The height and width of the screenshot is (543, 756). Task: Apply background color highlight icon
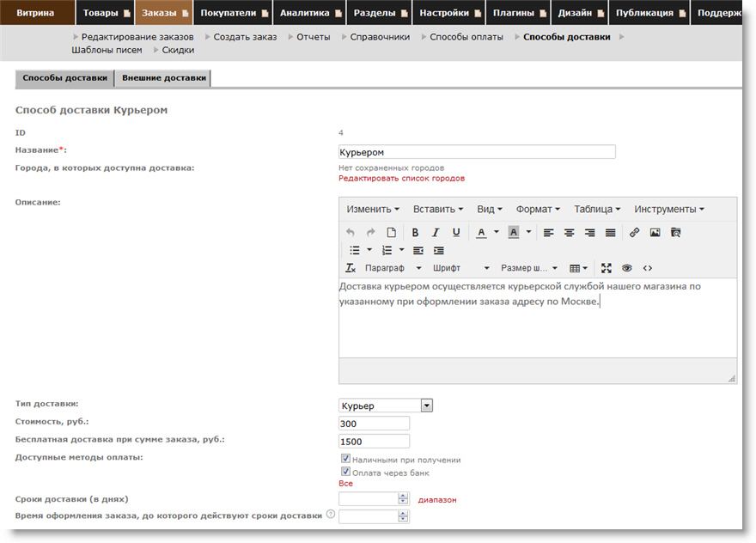pyautogui.click(x=514, y=233)
